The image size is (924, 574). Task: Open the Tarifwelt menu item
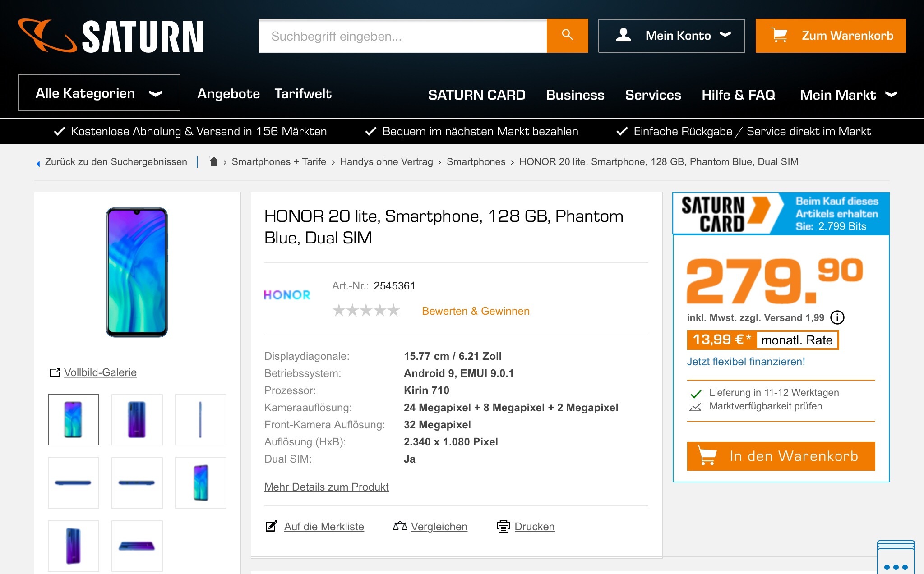click(303, 93)
